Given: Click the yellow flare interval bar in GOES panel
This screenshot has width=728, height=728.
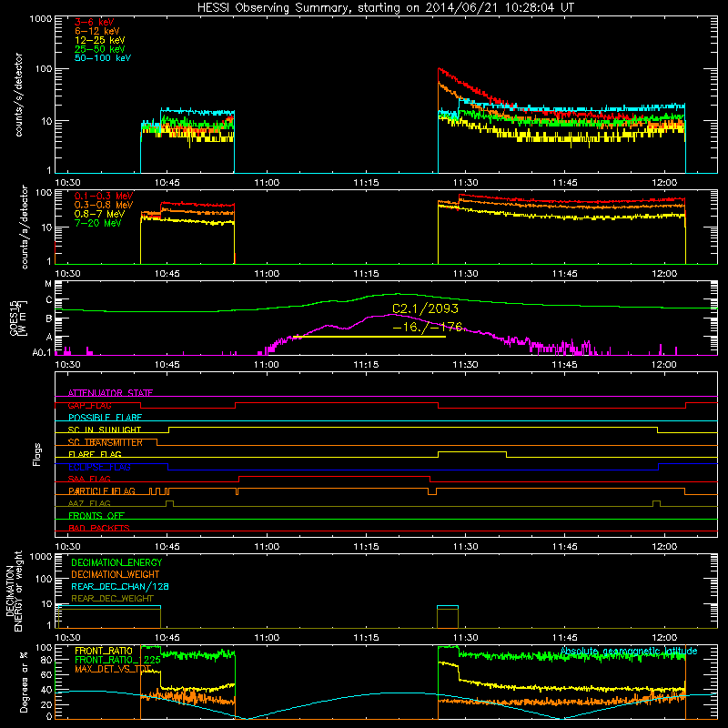Looking at the screenshot, I should pyautogui.click(x=371, y=336).
